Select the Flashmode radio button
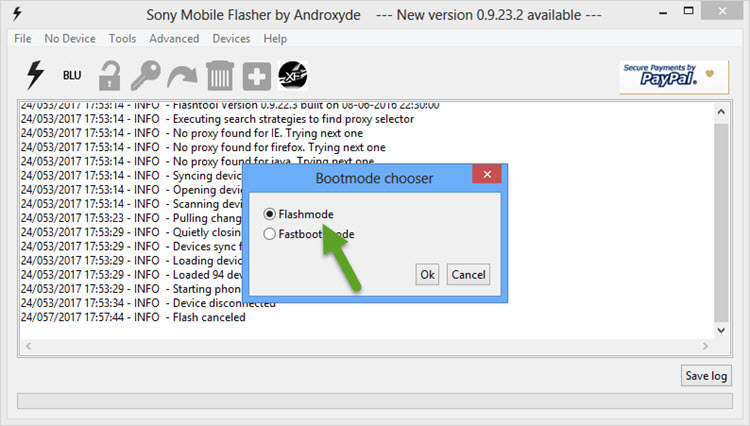750x426 pixels. (270, 214)
